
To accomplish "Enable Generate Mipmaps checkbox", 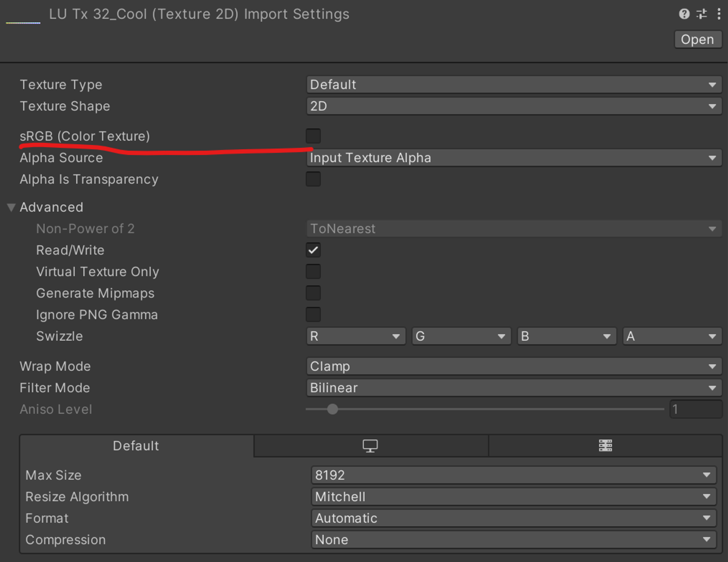I will coord(313,293).
